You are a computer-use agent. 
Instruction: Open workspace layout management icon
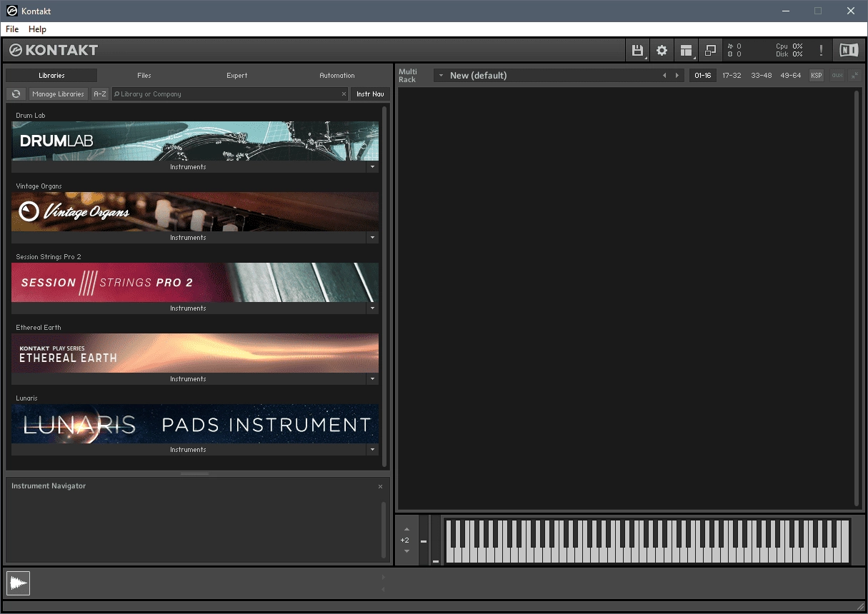point(686,50)
